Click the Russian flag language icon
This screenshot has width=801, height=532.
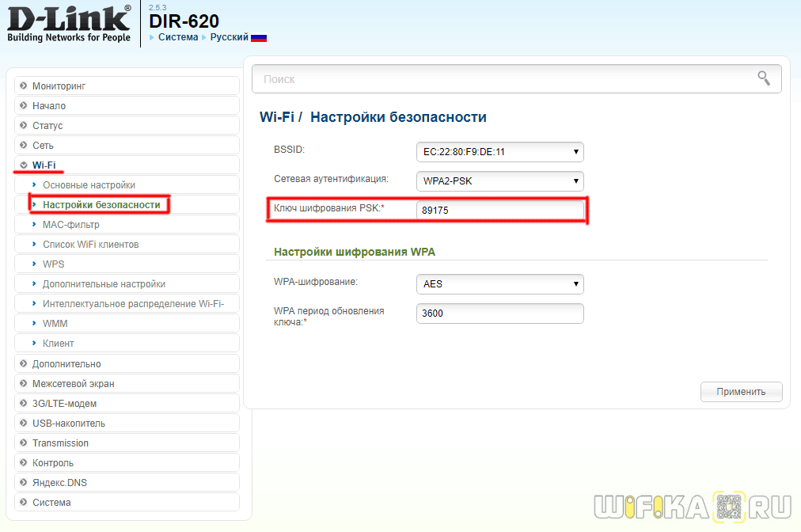click(x=259, y=37)
